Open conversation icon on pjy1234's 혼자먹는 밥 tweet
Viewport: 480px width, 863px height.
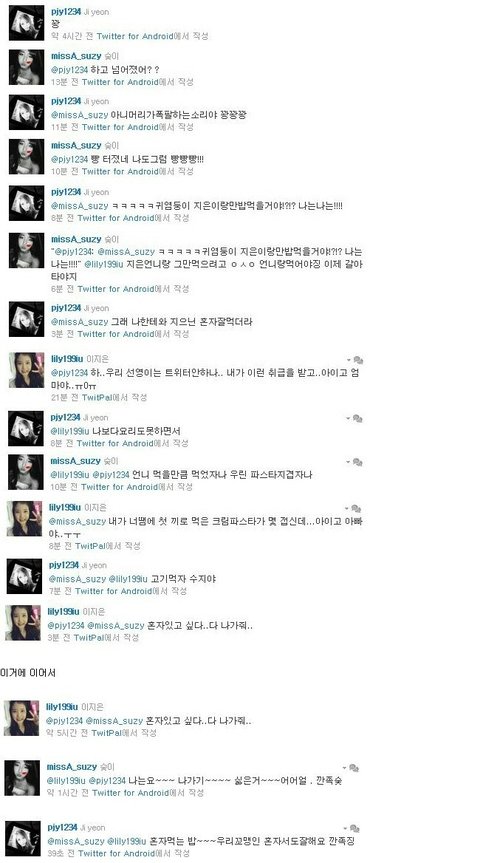[x=354, y=828]
